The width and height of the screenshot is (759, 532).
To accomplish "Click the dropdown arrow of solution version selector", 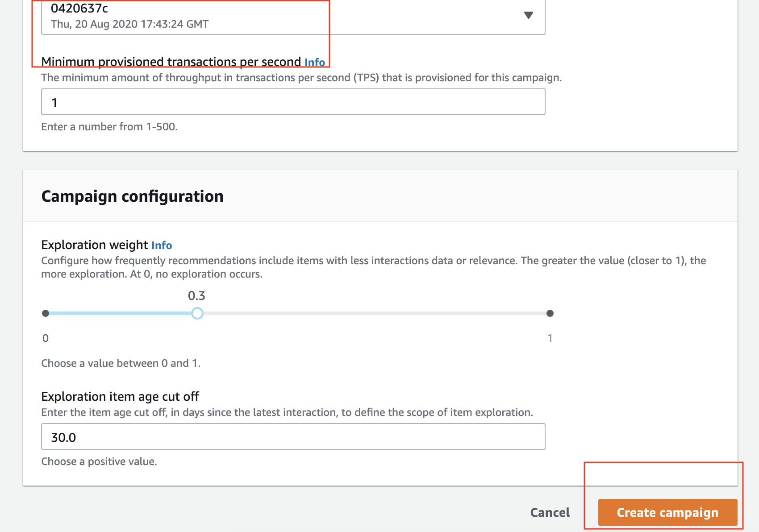I will tap(529, 15).
